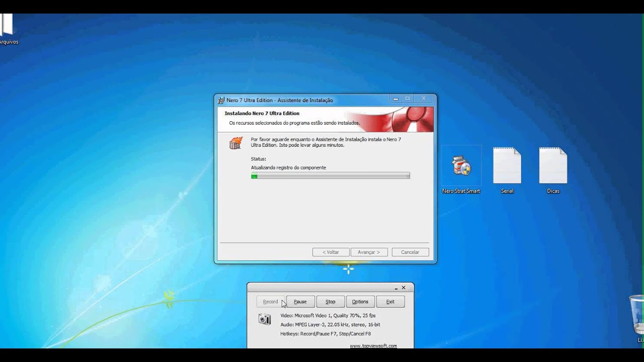Image resolution: width=644 pixels, height=362 pixels.
Task: Minimize the recorder window
Action: 396,288
